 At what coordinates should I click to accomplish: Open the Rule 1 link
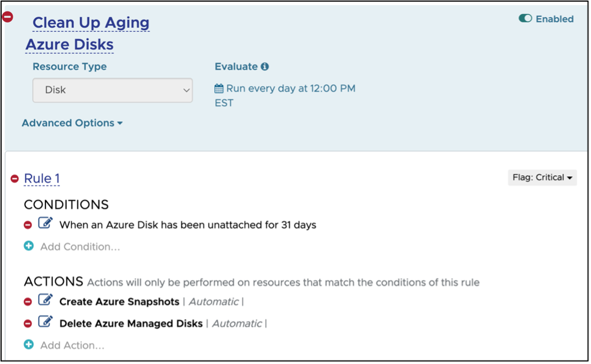41,179
